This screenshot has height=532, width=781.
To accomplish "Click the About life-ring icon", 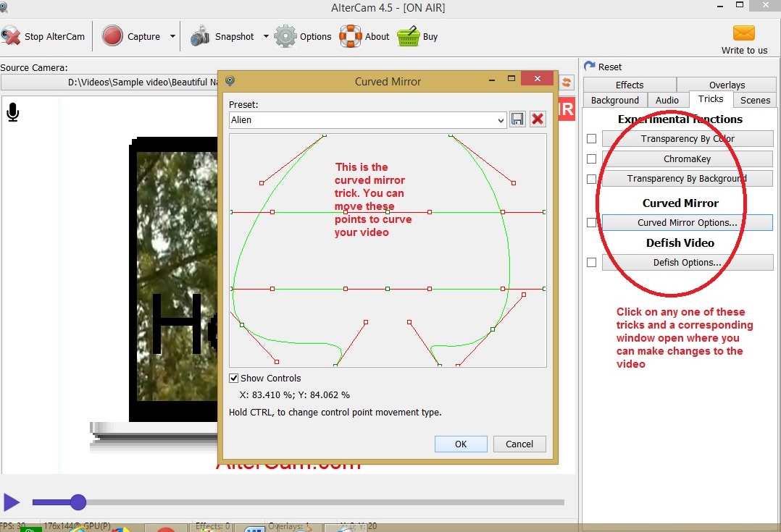I will [351, 35].
